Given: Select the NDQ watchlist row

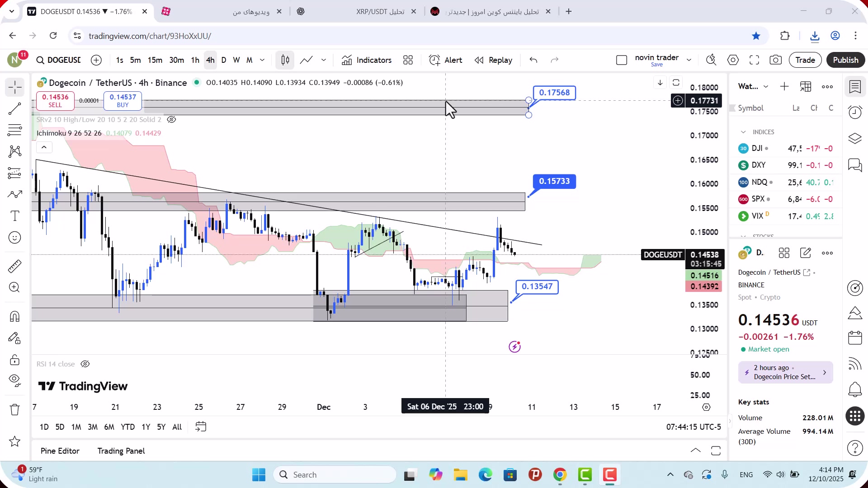Looking at the screenshot, I should click(x=786, y=182).
